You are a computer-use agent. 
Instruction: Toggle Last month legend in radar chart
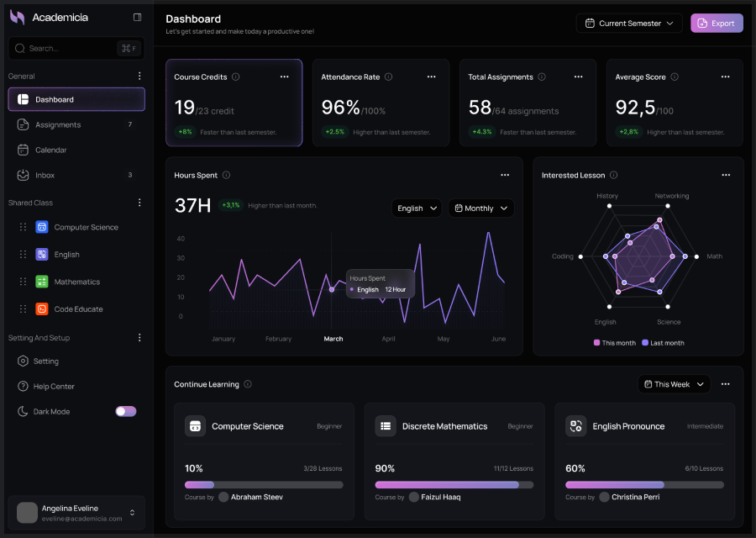663,343
